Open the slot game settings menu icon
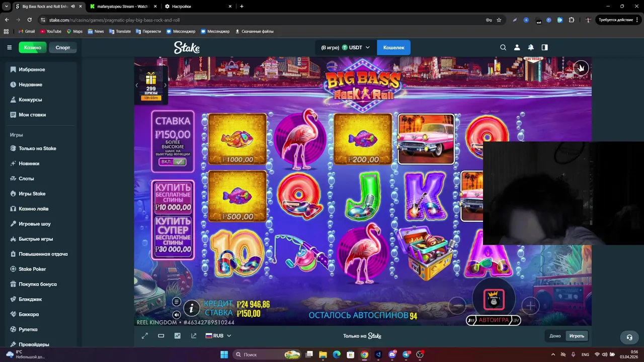 click(176, 302)
